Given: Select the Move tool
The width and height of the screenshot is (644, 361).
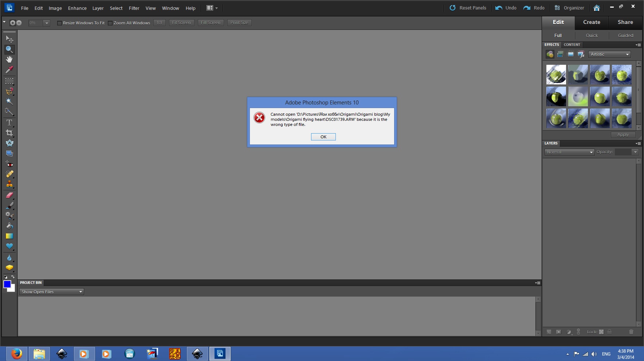Looking at the screenshot, I should click(x=9, y=39).
